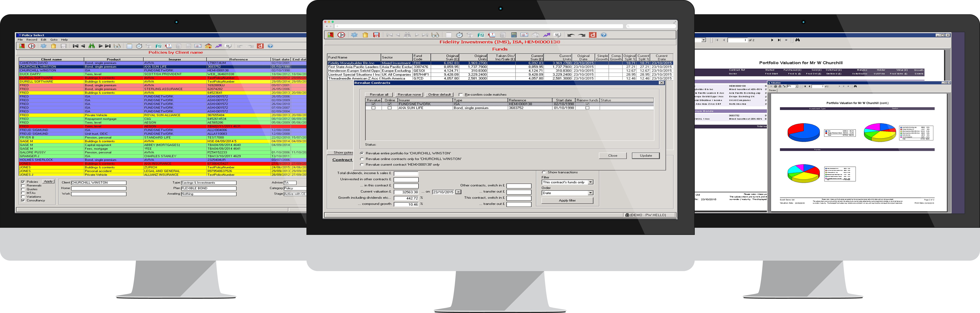Click the Current valuation £ field
980x313 pixels.
(406, 192)
